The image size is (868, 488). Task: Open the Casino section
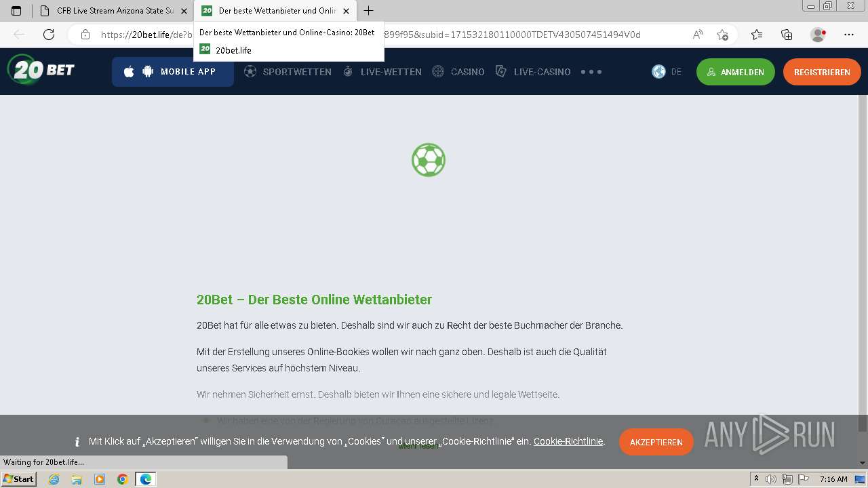tap(458, 72)
